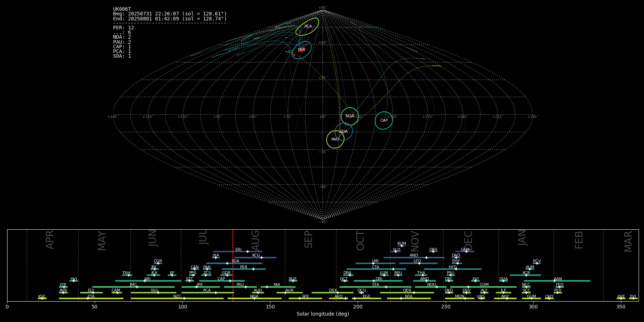Click the LYR shower marker in timeline

[x=63, y=287]
